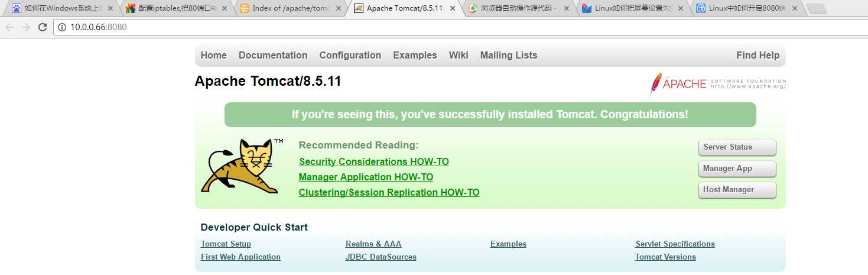Click the Apache Software Foundation feather logo
Screen dimensions: 868x275
[718, 84]
